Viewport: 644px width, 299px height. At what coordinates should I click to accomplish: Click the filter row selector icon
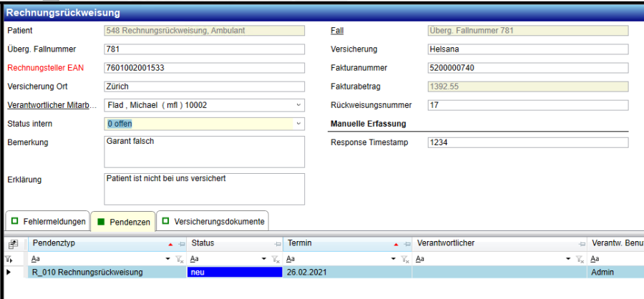point(8,259)
